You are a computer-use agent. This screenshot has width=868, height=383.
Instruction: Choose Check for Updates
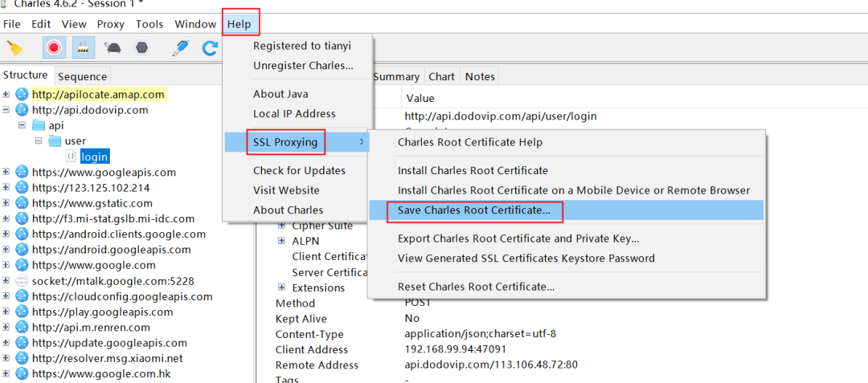(297, 171)
